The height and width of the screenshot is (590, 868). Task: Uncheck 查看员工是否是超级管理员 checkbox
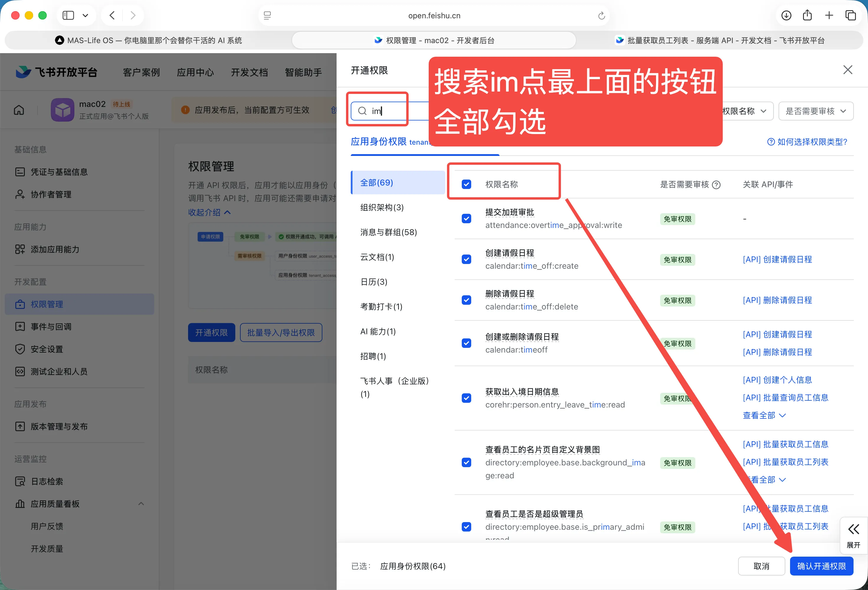pyautogui.click(x=466, y=527)
